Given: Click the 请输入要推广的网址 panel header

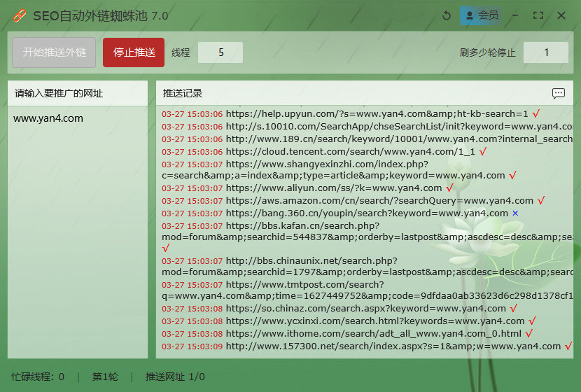Looking at the screenshot, I should 59,93.
